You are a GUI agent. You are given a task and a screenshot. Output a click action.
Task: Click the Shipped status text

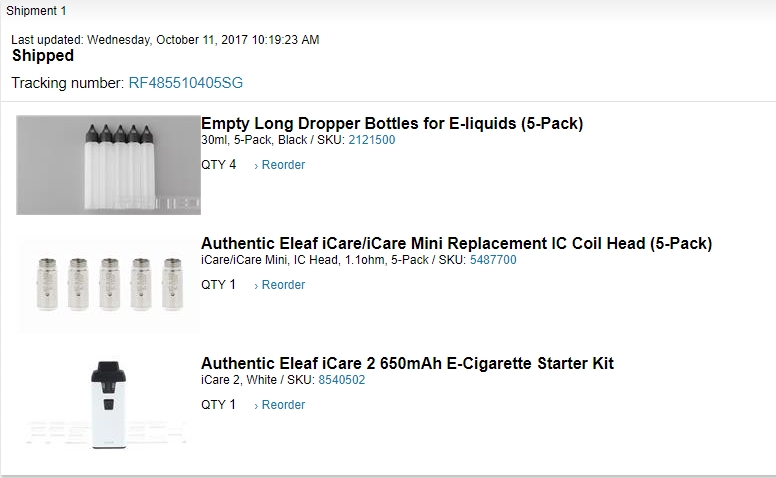(43, 56)
